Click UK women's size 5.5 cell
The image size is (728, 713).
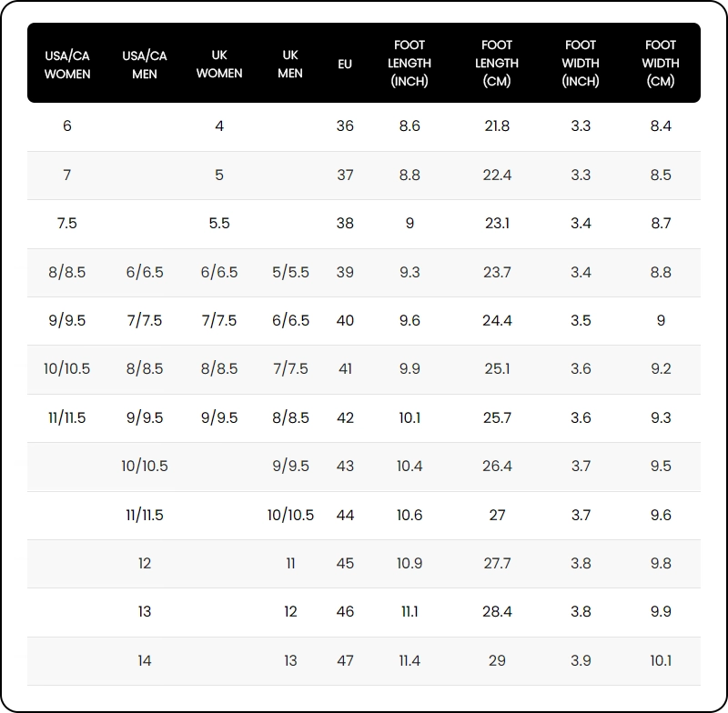219,224
